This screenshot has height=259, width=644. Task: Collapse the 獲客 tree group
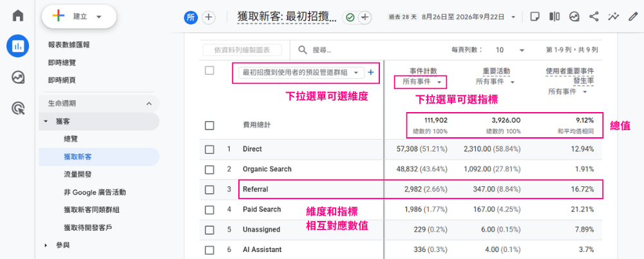pyautogui.click(x=46, y=121)
